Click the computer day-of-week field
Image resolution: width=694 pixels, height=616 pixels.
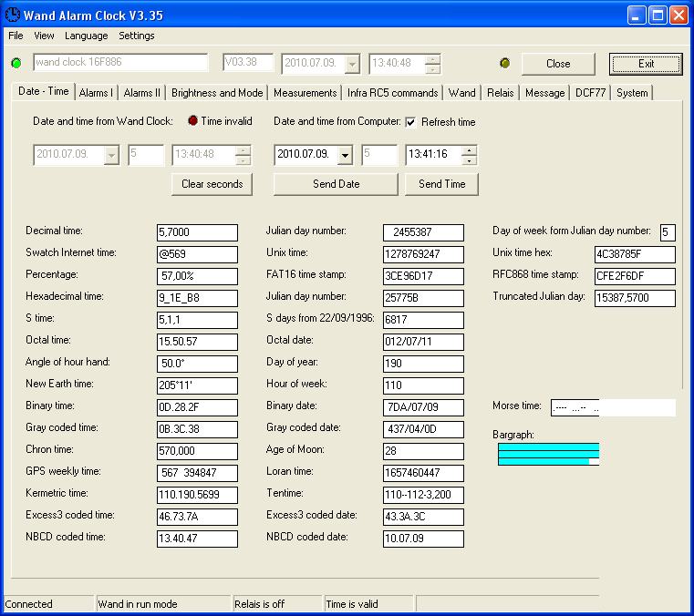pos(379,155)
